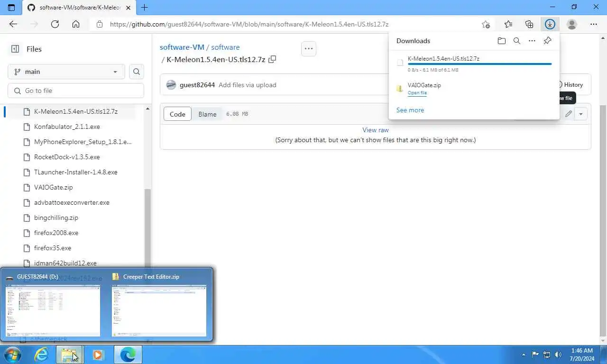
Task: Open bingchilling.zip in file tree
Action: point(56,218)
